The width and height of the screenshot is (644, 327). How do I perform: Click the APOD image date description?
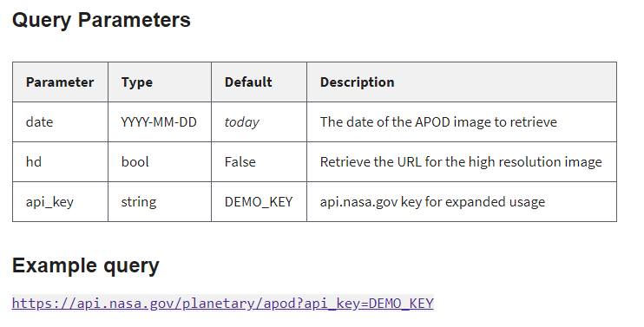coord(438,122)
